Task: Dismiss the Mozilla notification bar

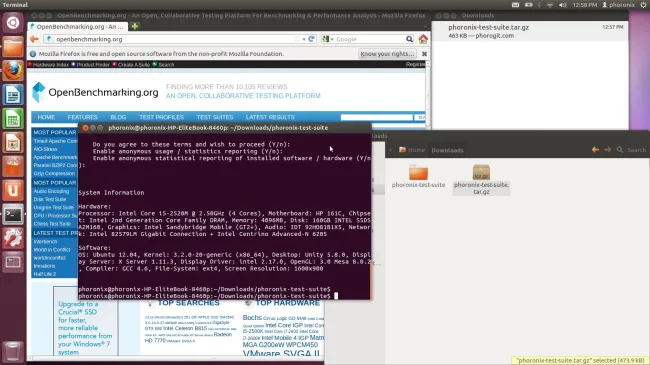Action: coord(424,54)
